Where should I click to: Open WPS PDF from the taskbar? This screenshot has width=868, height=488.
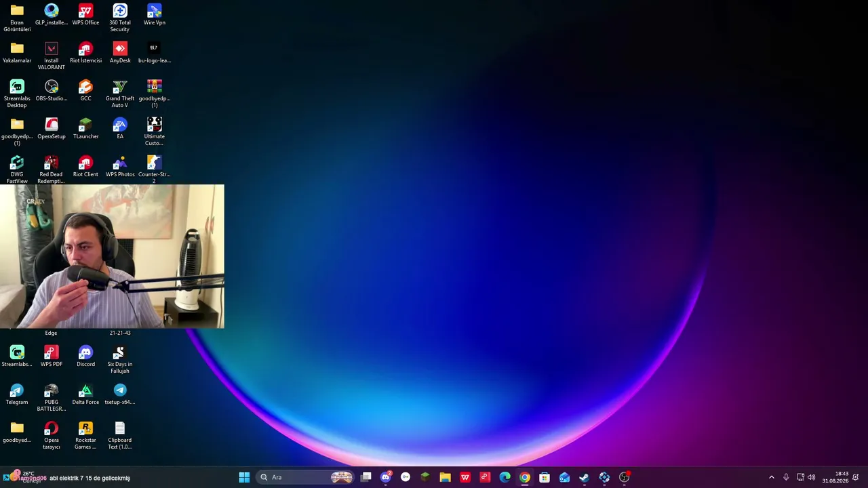(x=485, y=477)
